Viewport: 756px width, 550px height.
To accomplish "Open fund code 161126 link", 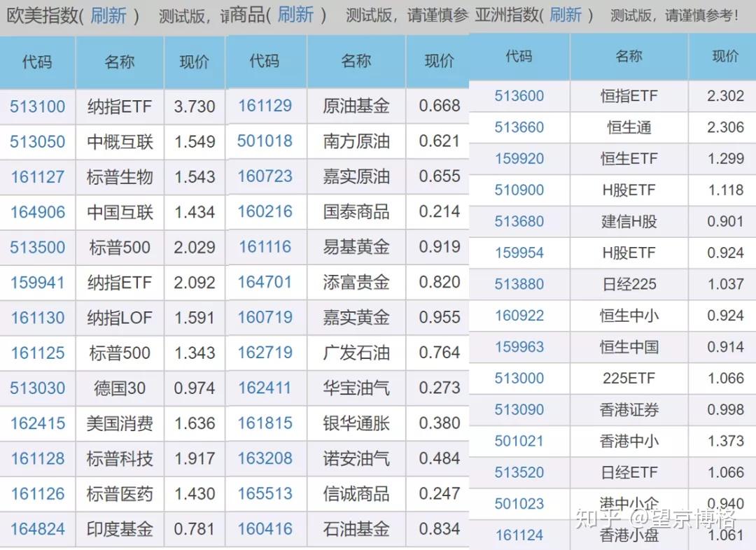I will (x=38, y=493).
